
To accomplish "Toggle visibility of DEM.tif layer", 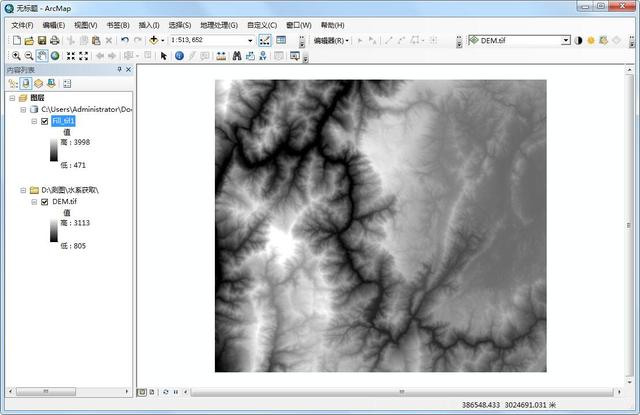I will pos(45,201).
